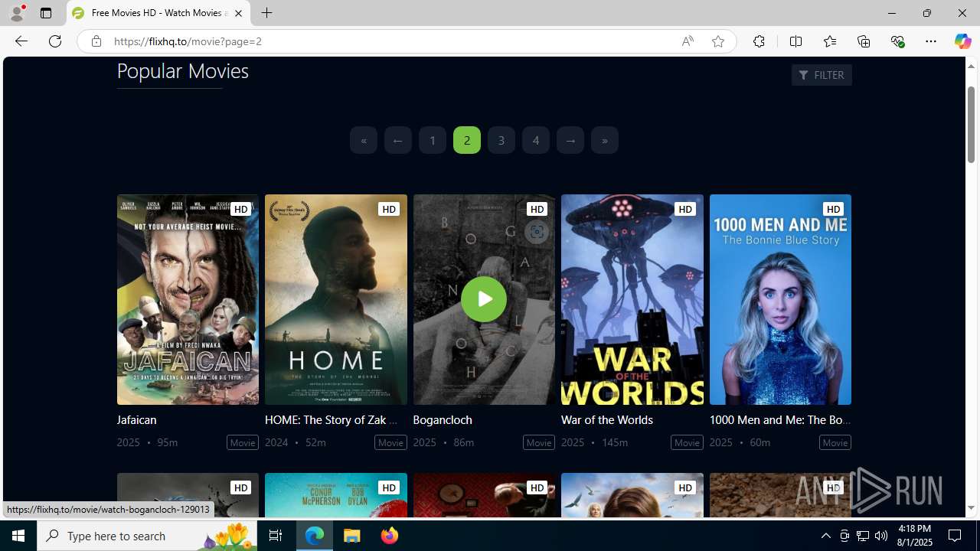
Task: Open the profile avatar icon
Action: tap(17, 13)
